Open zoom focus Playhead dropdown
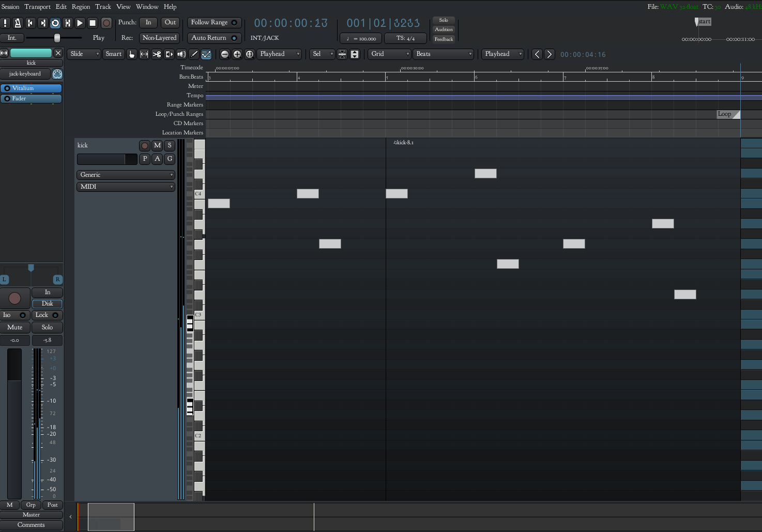Screen dimensions: 762x532 [x=279, y=54]
